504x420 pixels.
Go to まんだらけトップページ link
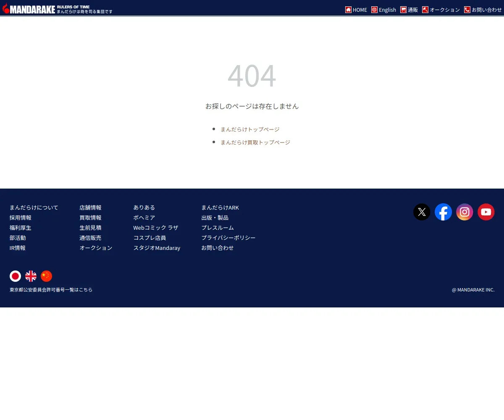click(250, 129)
